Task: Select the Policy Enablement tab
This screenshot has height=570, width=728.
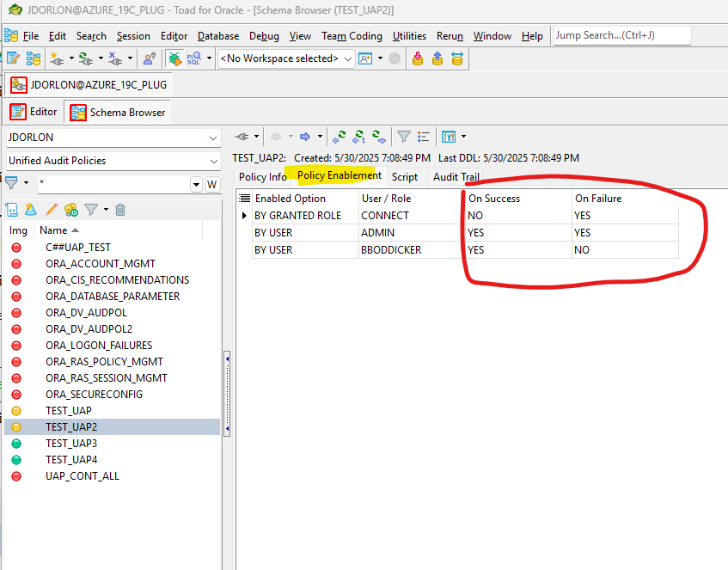Action: click(x=340, y=175)
